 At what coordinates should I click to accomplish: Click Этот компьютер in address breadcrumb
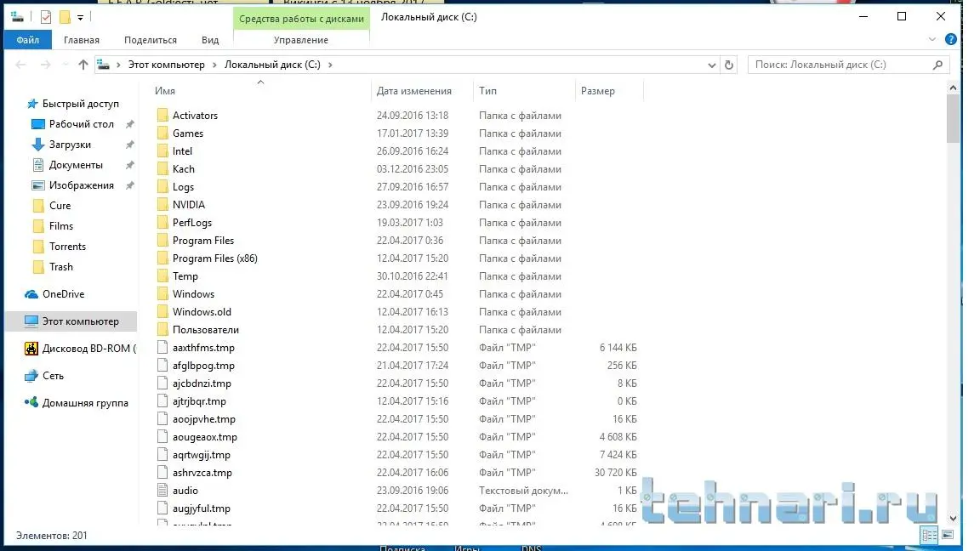[x=166, y=65]
